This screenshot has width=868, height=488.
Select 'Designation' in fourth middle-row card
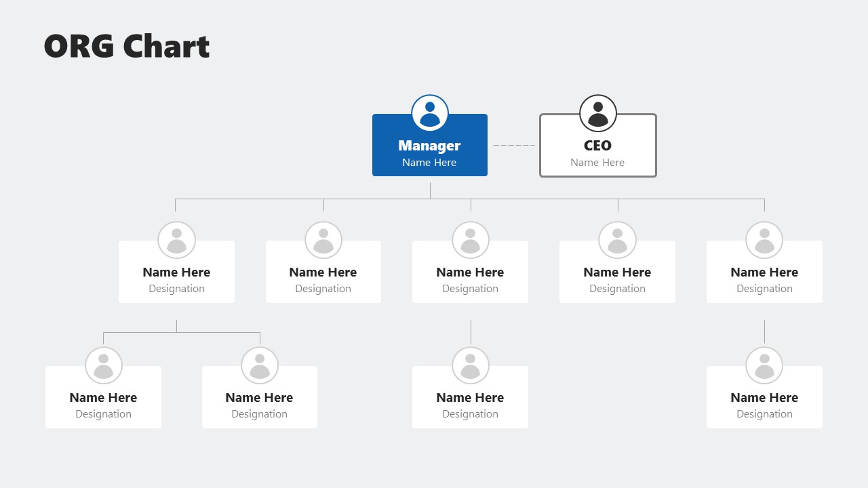617,289
